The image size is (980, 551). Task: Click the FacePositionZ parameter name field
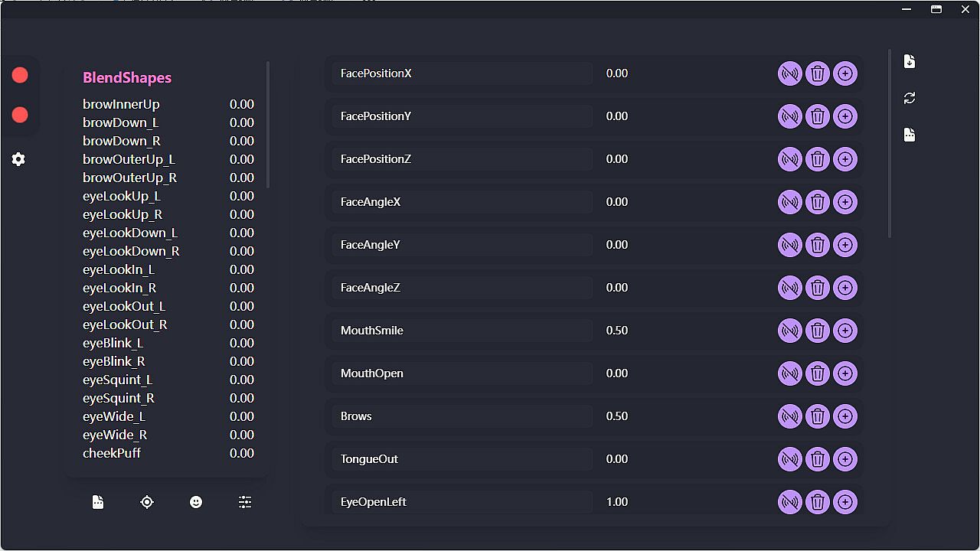462,159
